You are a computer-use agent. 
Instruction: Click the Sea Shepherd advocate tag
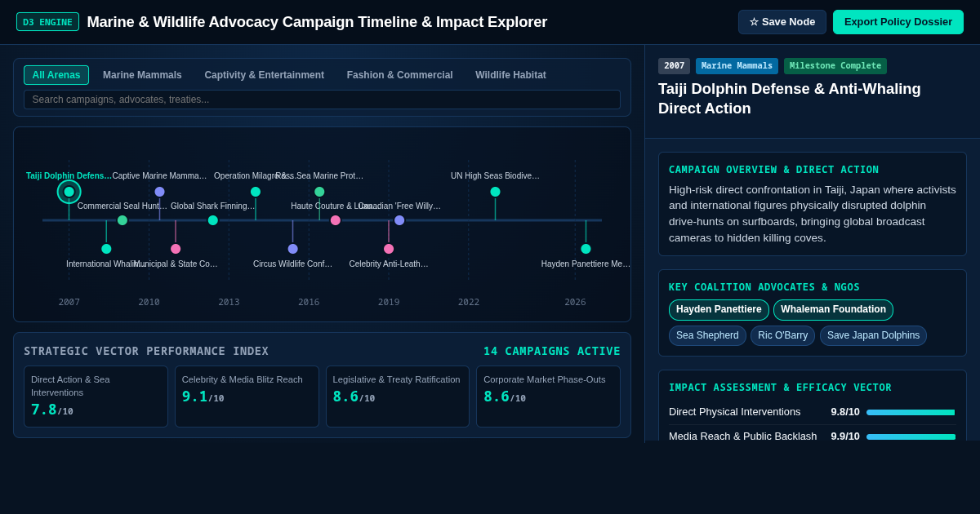(707, 336)
